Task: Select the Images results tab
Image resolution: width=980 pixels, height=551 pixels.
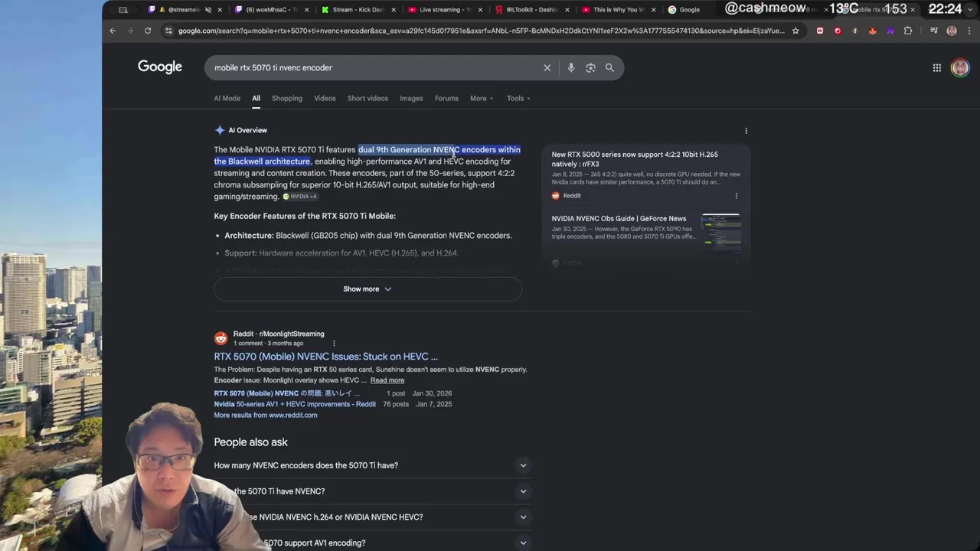Action: point(411,98)
